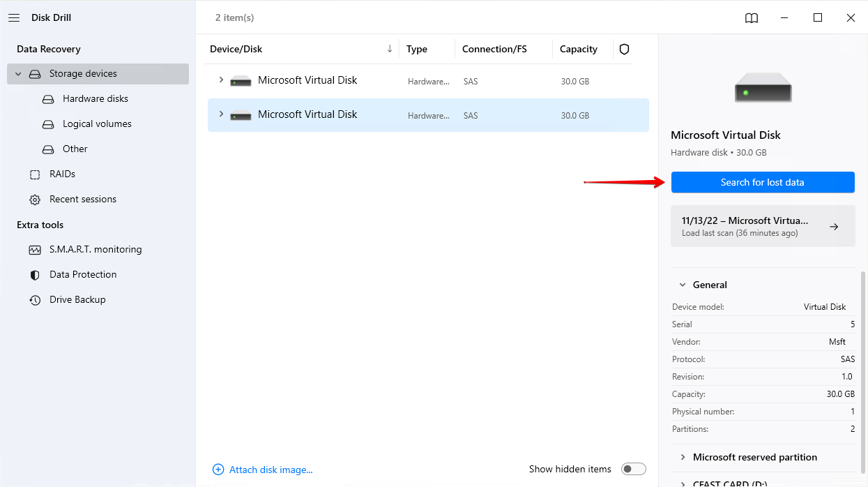Open the hamburger menu icon
Image resolution: width=868 pixels, height=487 pixels.
[x=14, y=17]
